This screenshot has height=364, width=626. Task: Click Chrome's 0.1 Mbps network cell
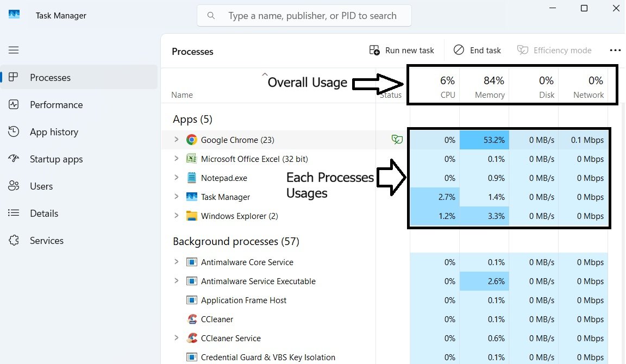(583, 140)
